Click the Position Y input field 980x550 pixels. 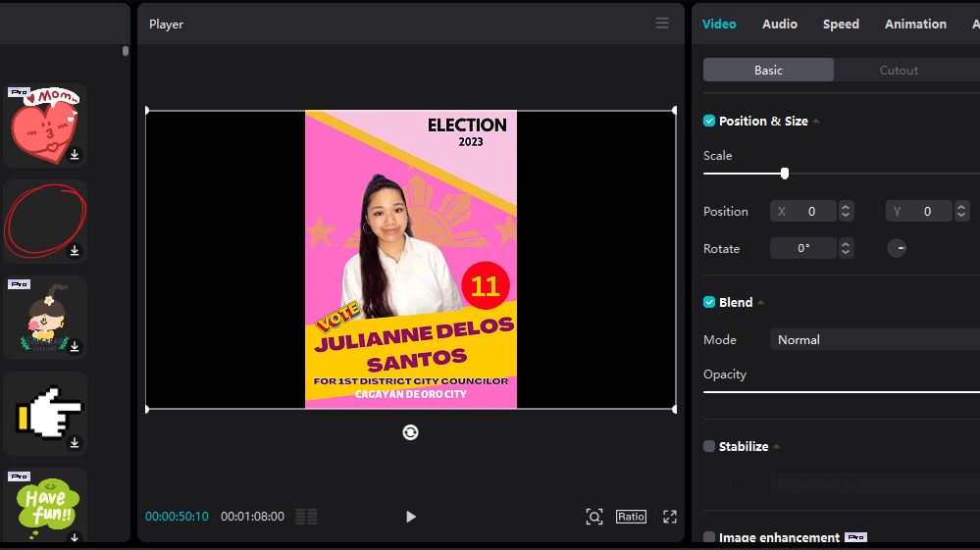(x=919, y=212)
